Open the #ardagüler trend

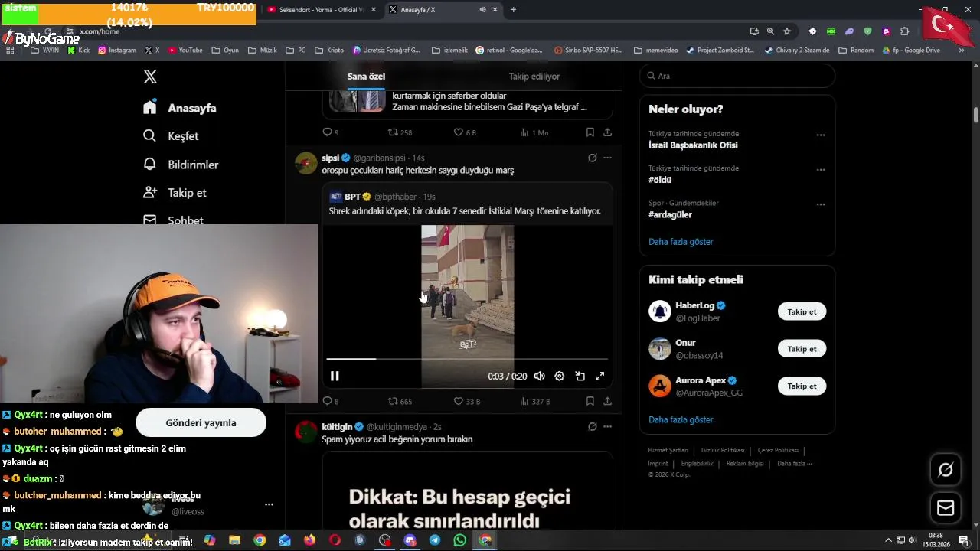click(670, 215)
